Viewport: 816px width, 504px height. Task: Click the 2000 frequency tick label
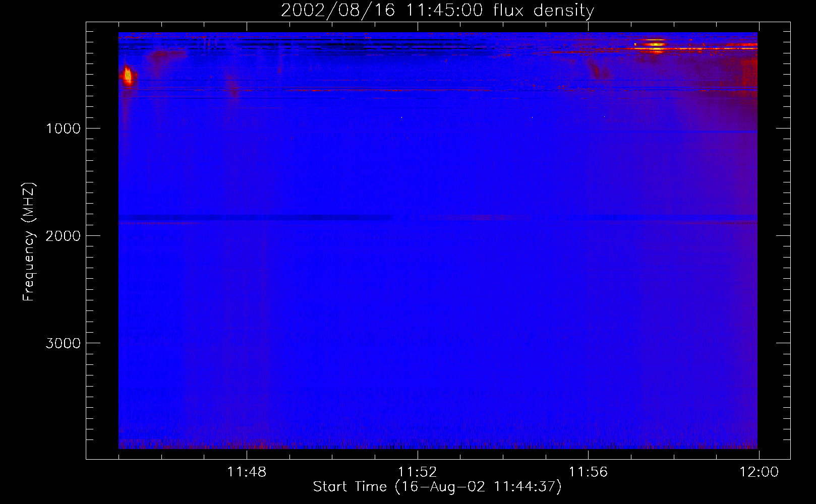(x=63, y=236)
